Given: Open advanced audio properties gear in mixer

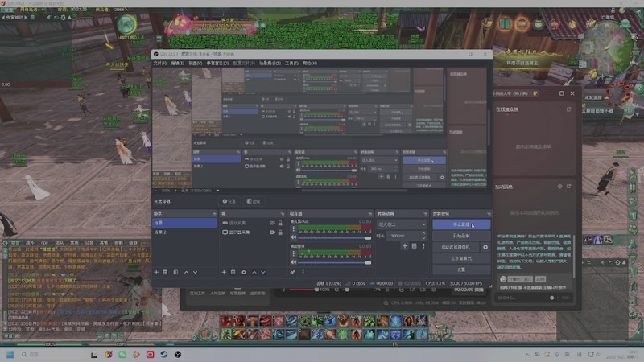Looking at the screenshot, I should click(292, 272).
